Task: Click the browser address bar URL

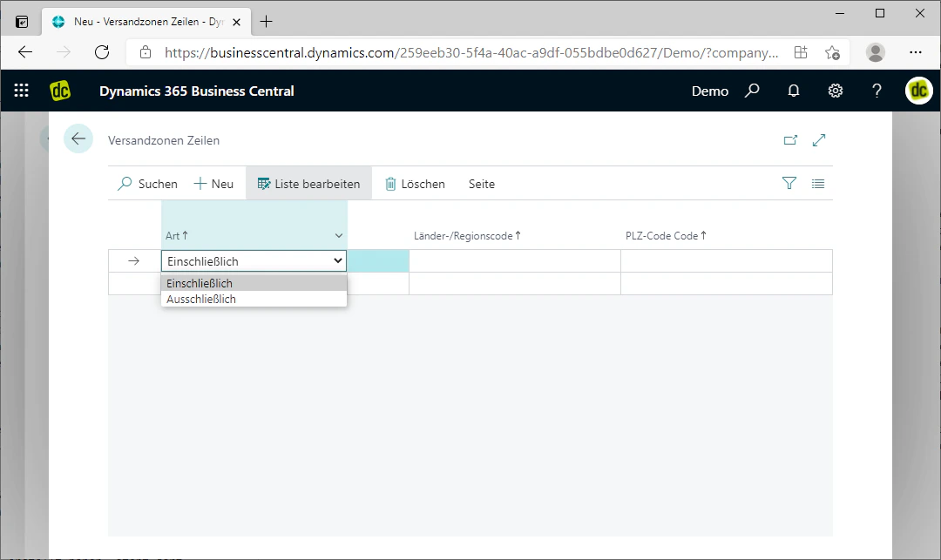Action: [471, 53]
